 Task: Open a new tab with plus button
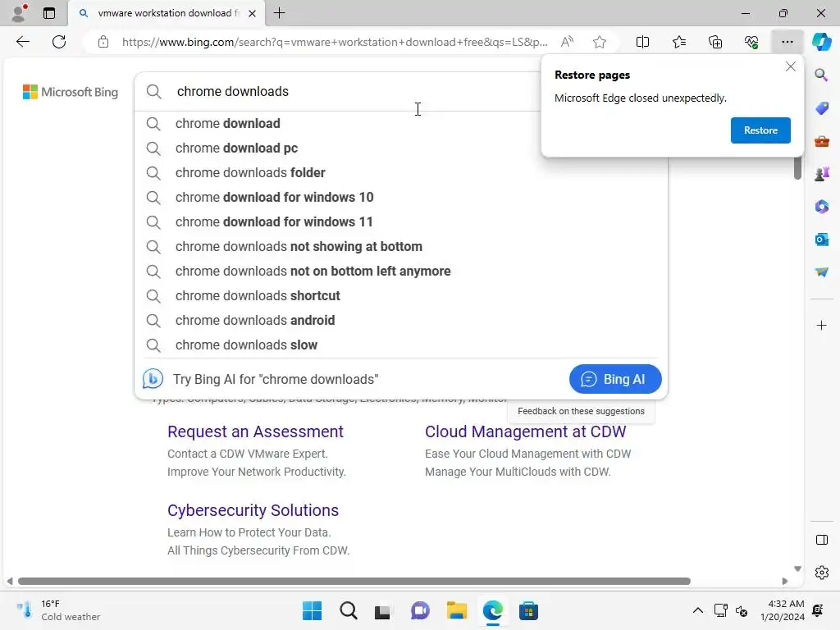[279, 13]
